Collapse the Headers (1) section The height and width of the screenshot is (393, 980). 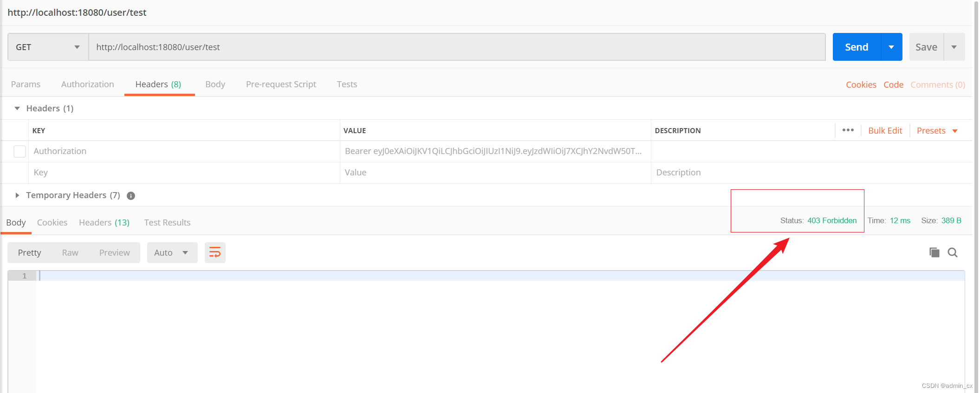(17, 109)
